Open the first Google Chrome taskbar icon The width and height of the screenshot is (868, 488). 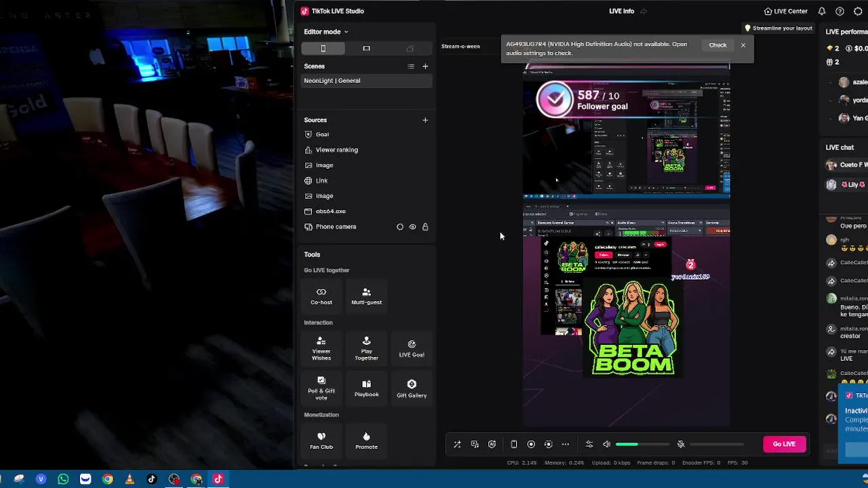tap(107, 479)
